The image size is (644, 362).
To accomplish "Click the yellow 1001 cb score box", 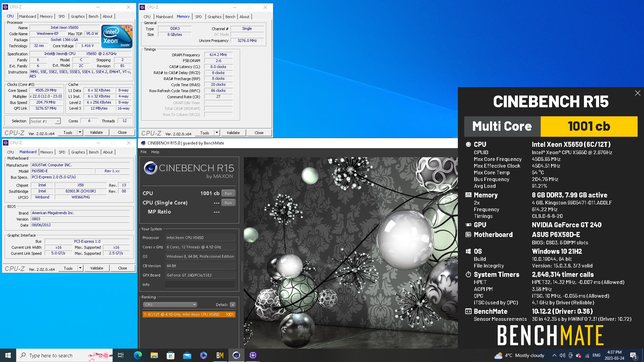I will point(589,126).
